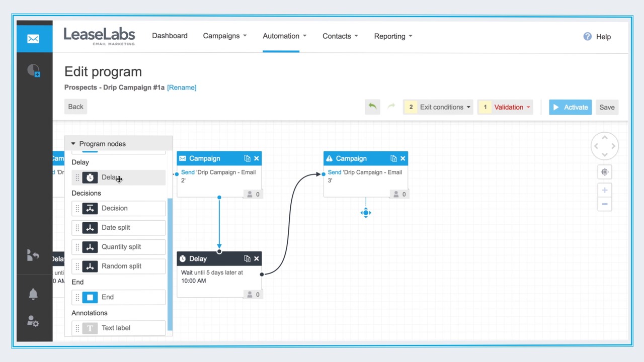Rename the Prospects Drip Campaign

(181, 87)
